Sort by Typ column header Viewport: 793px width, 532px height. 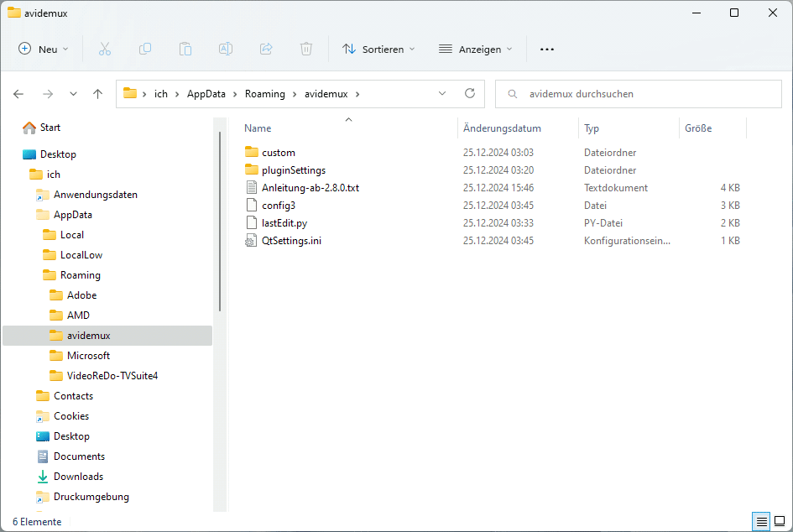[592, 128]
